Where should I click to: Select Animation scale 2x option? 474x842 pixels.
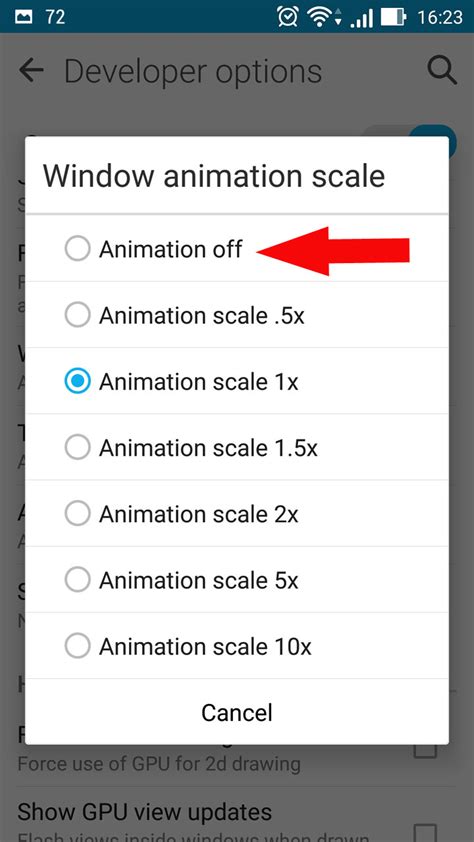(237, 514)
